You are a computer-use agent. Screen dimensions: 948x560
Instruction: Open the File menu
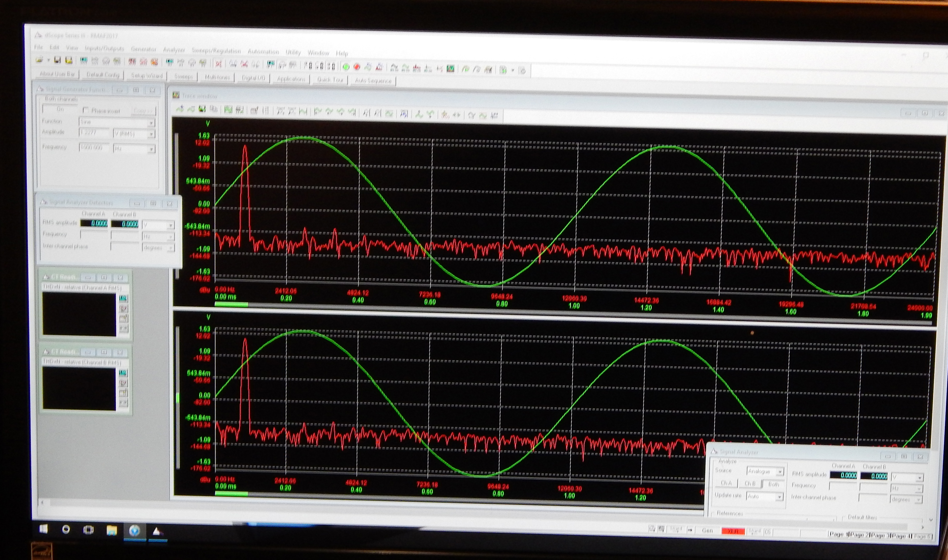[x=39, y=47]
